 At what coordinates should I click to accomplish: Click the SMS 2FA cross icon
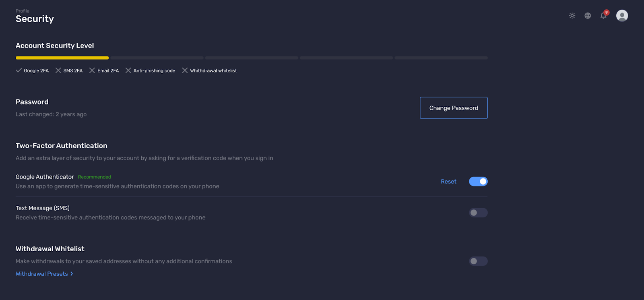(x=58, y=70)
